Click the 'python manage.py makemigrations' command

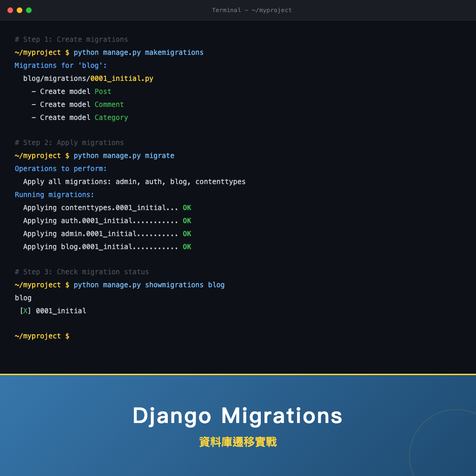coord(139,53)
